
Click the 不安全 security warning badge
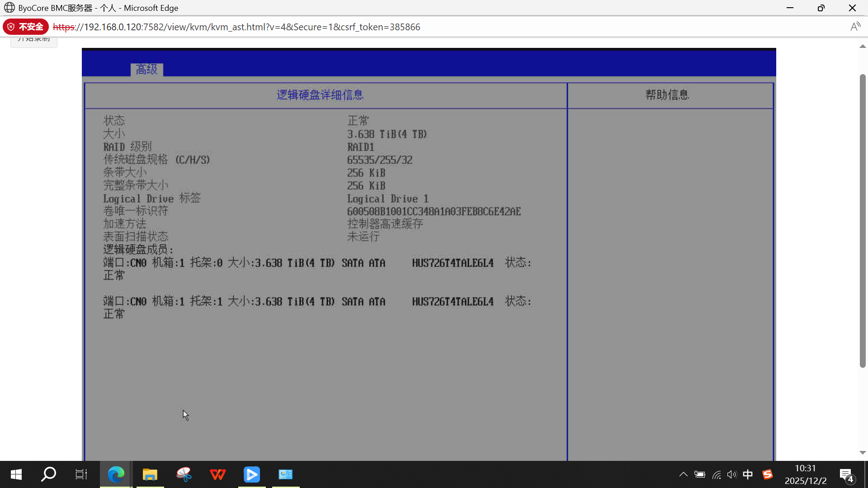coord(26,27)
